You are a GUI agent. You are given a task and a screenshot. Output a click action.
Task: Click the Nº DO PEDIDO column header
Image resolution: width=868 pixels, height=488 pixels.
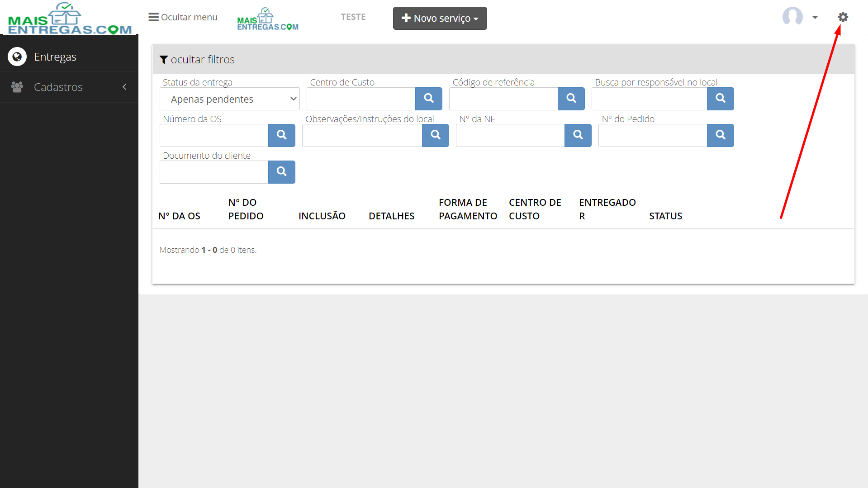[x=246, y=209]
